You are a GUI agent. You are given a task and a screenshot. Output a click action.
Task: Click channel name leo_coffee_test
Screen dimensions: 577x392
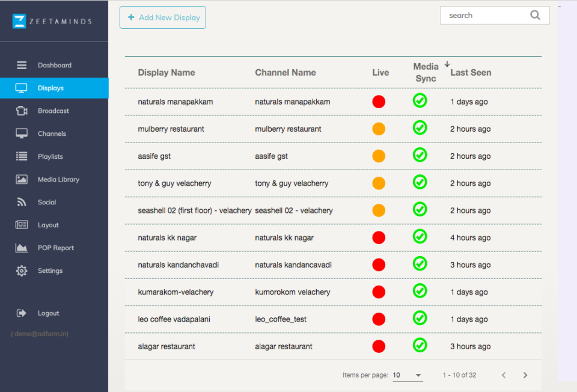click(x=281, y=319)
